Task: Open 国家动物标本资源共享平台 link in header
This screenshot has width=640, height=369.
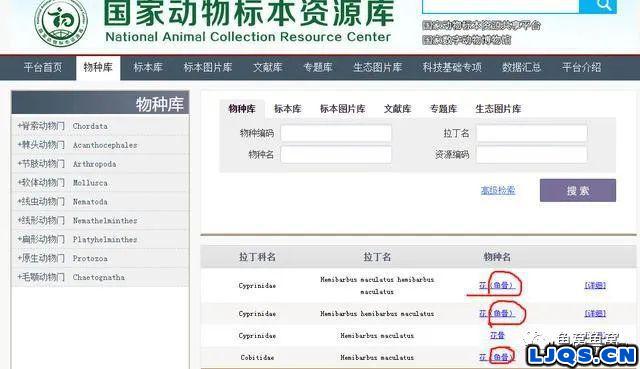Action: [x=482, y=26]
